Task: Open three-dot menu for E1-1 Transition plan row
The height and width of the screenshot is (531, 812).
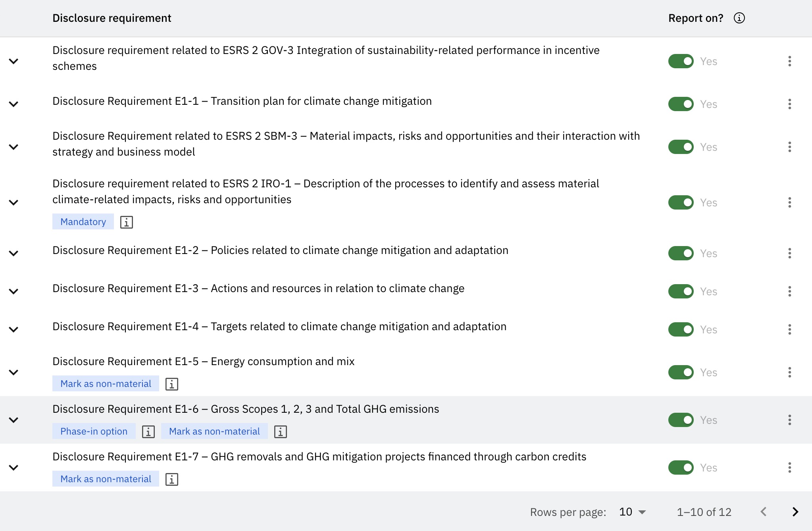Action: 789,104
